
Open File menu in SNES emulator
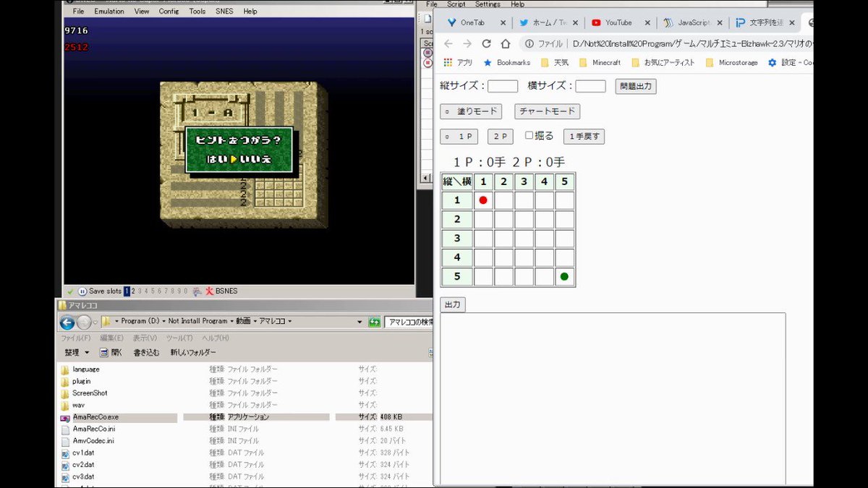[78, 12]
